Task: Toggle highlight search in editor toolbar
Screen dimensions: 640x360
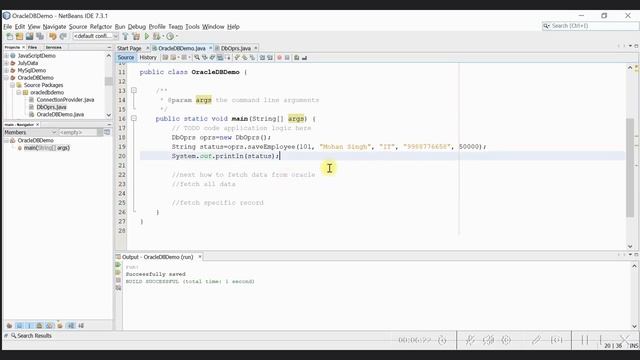Action: (x=220, y=58)
